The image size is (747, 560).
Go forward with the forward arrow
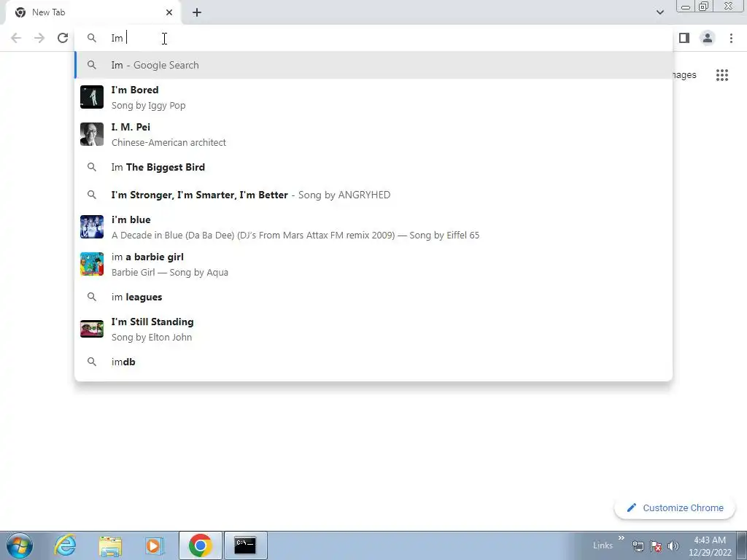point(39,38)
